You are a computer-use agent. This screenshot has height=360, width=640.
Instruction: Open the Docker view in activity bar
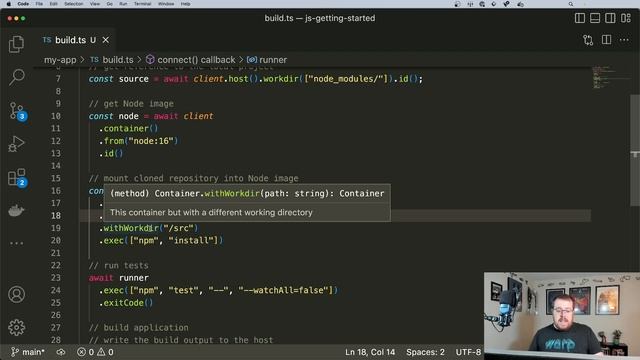tap(16, 211)
